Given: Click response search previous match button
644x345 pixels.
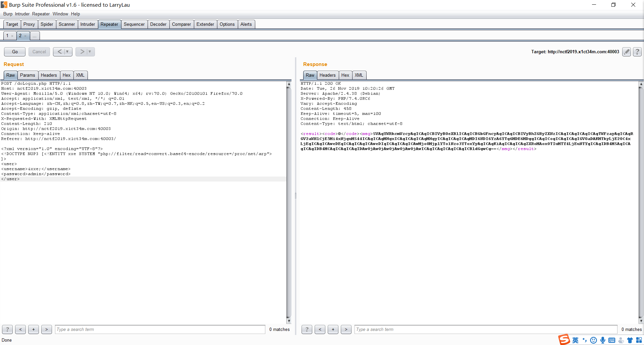Looking at the screenshot, I should click(x=320, y=329).
